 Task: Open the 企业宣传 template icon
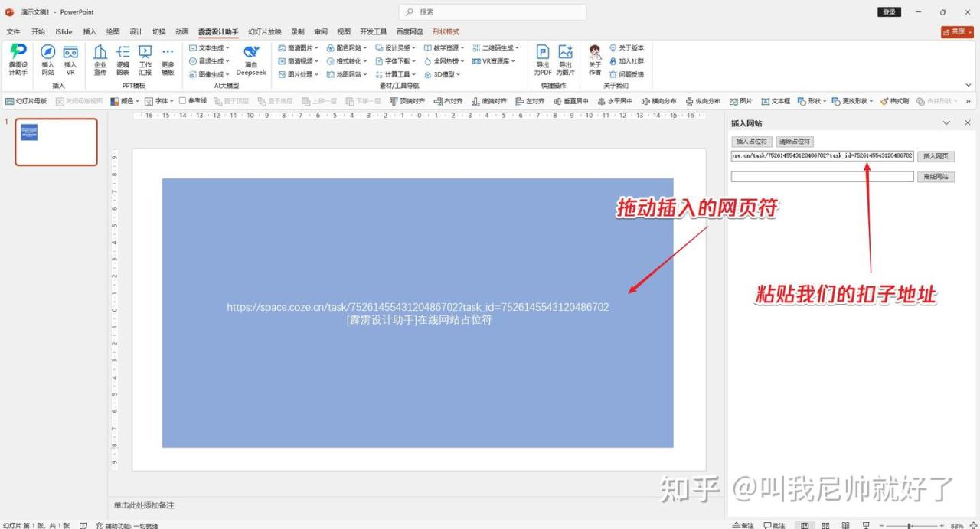coord(100,53)
